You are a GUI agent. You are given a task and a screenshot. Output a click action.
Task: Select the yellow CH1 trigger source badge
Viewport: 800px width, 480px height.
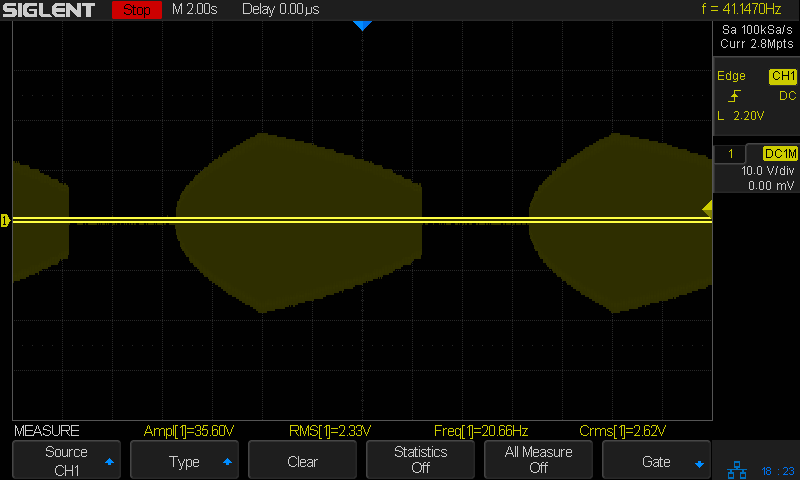coord(782,76)
